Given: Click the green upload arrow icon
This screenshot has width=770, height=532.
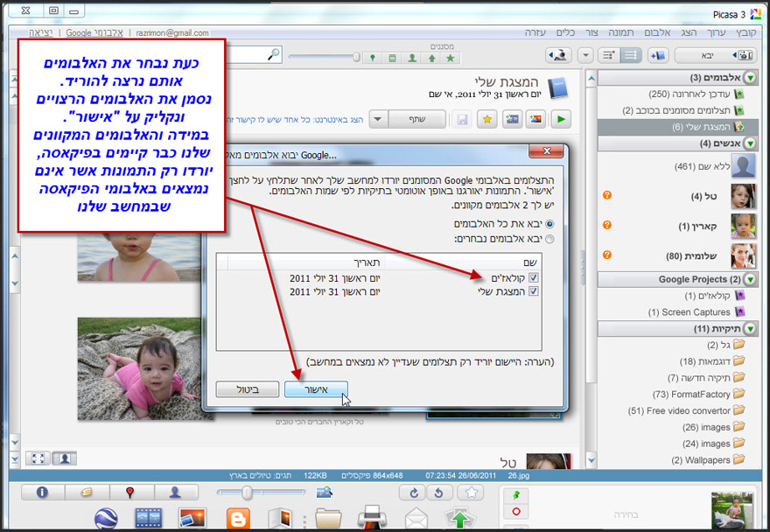Looking at the screenshot, I should point(459,518).
